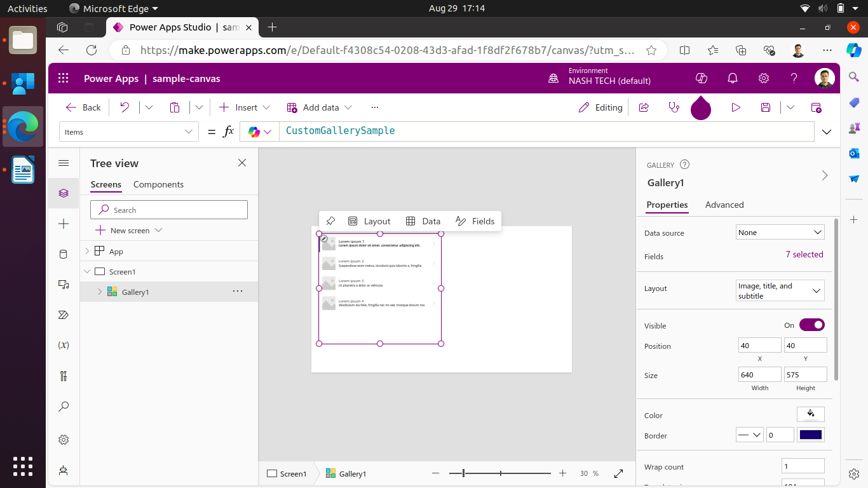The height and width of the screenshot is (488, 868).
Task: Switch to the Advanced tab
Action: click(724, 205)
